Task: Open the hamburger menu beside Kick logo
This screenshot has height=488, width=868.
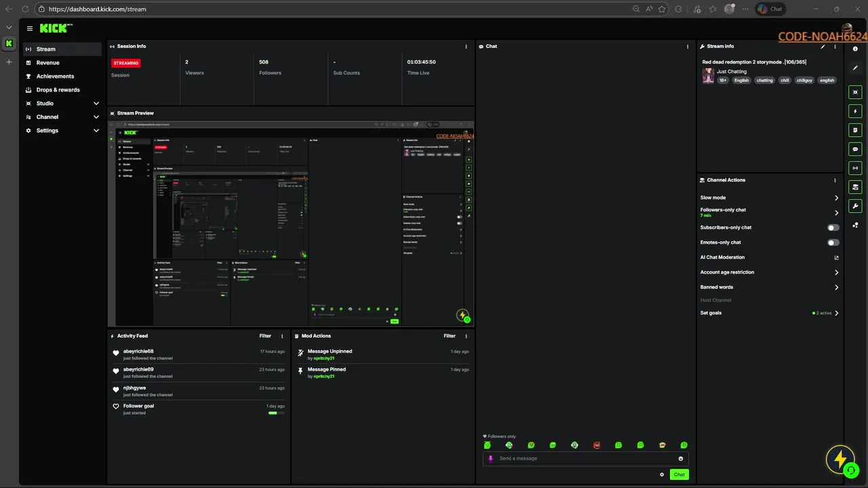Action: click(30, 28)
